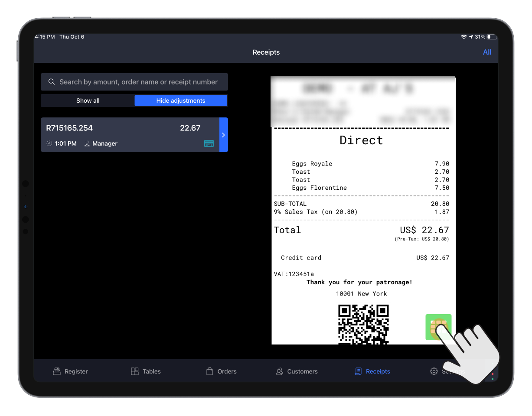Tap the QR code on receipt
Image resolution: width=532 pixels, height=416 pixels.
point(363,324)
